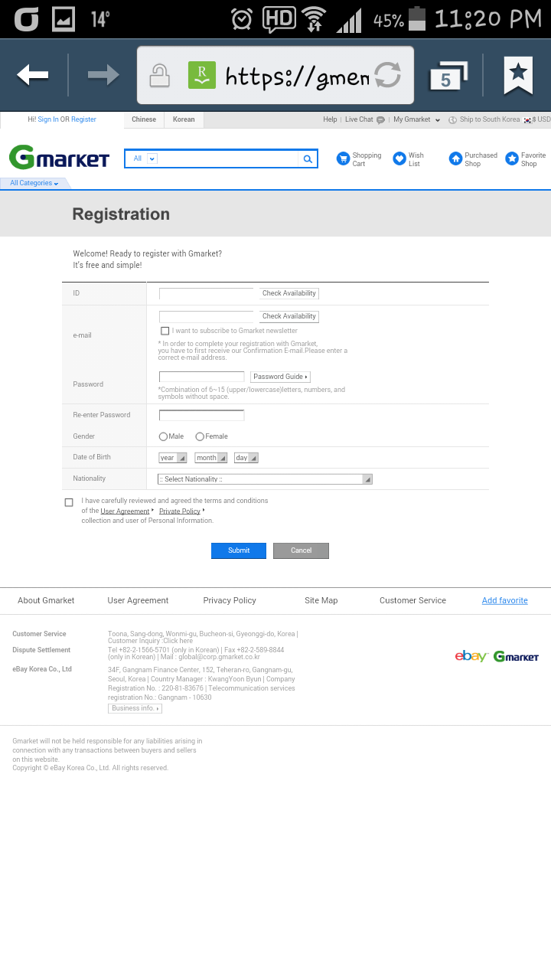Open browser bookmarks star icon
Screen dimensions: 551x980
click(518, 75)
